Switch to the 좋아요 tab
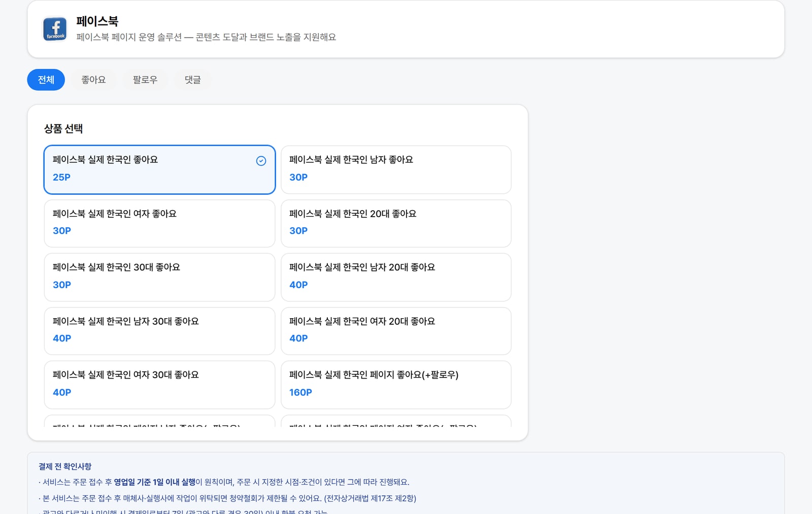This screenshot has height=514, width=812. tap(94, 80)
